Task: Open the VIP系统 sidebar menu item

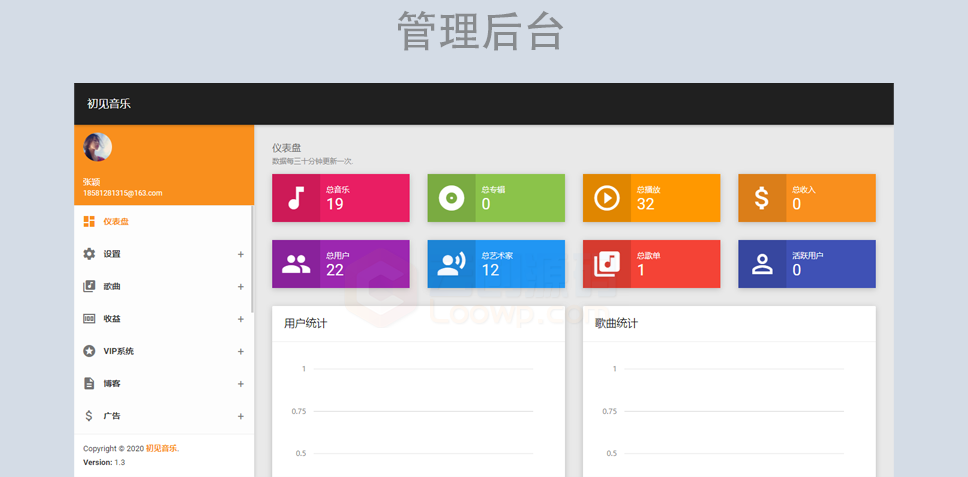Action: [163, 351]
